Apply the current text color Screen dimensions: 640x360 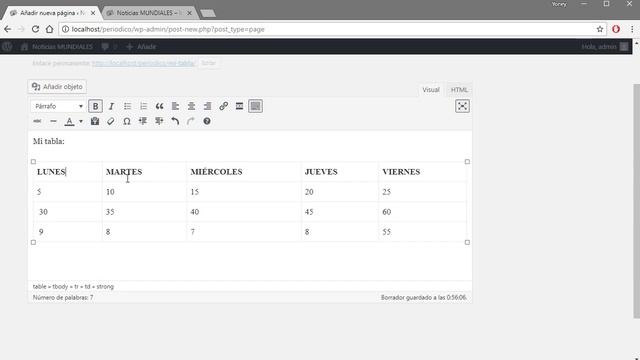[x=69, y=121]
